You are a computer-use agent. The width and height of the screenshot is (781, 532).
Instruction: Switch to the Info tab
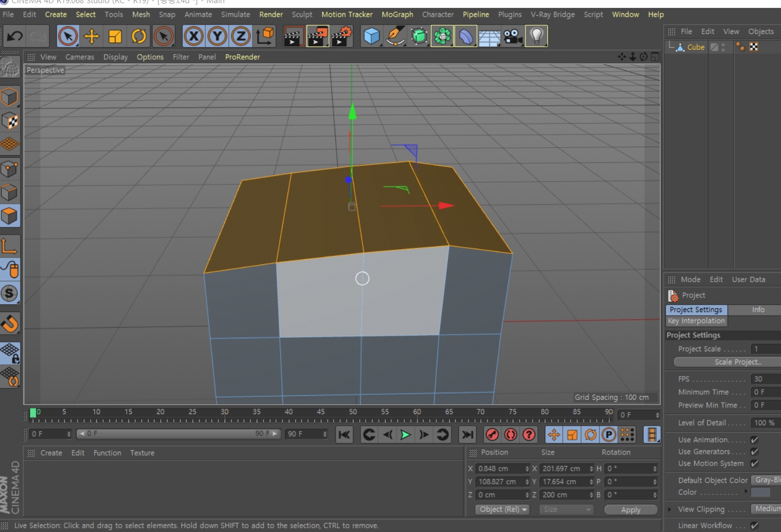(x=758, y=310)
